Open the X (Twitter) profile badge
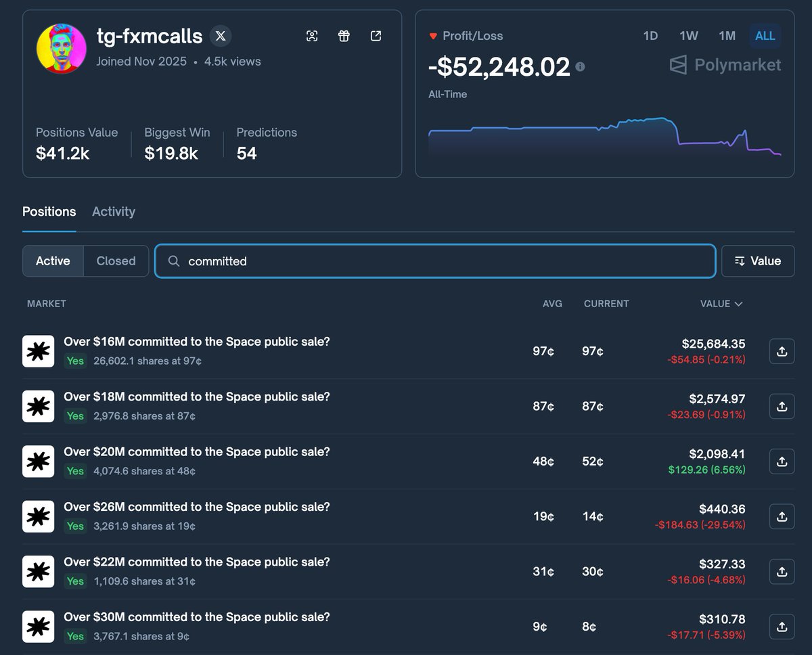The image size is (812, 655). tap(221, 36)
